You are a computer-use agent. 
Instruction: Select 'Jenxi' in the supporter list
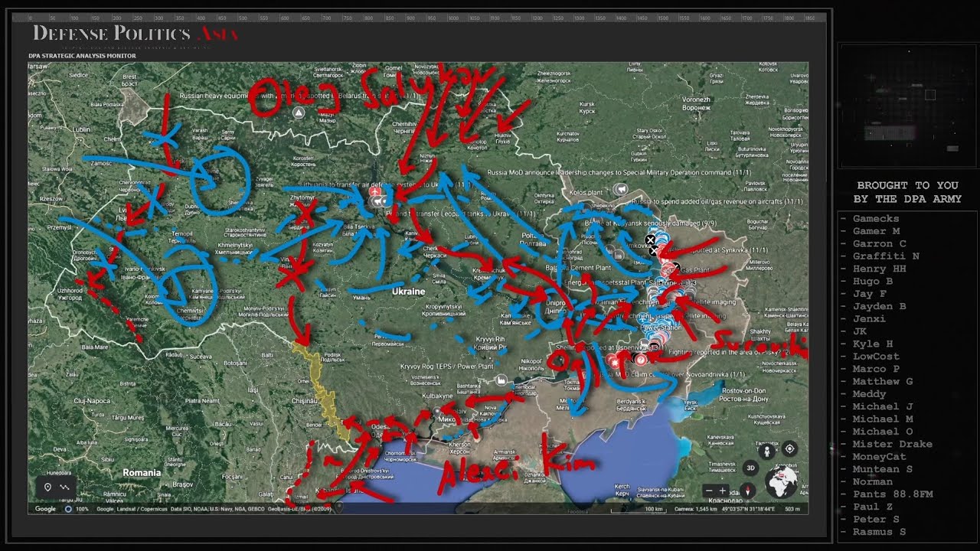(x=869, y=318)
